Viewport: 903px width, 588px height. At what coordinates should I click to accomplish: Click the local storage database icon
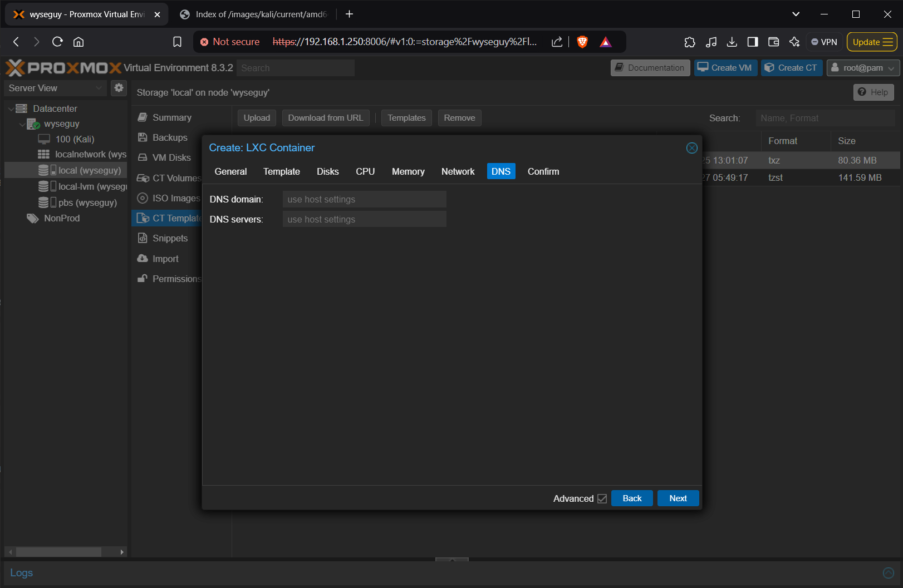tap(43, 170)
